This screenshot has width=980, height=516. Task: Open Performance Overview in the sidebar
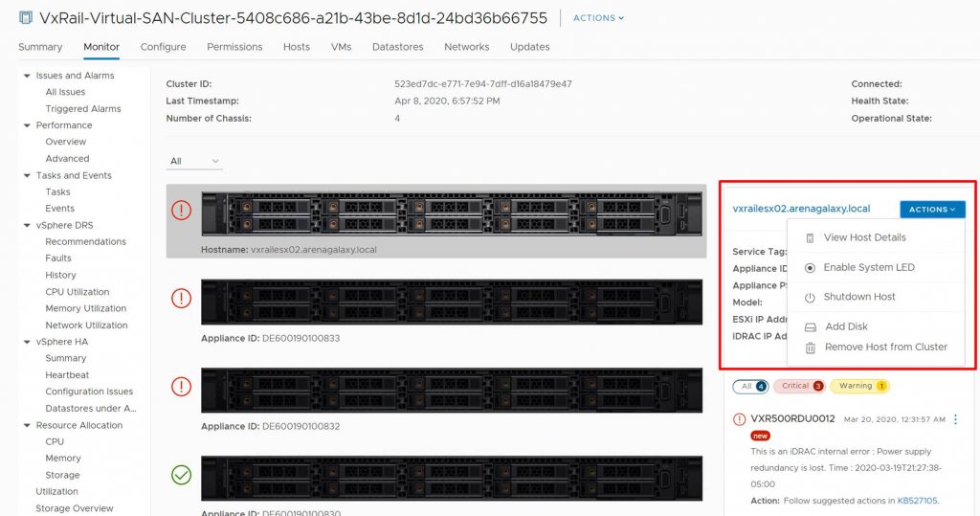point(66,142)
